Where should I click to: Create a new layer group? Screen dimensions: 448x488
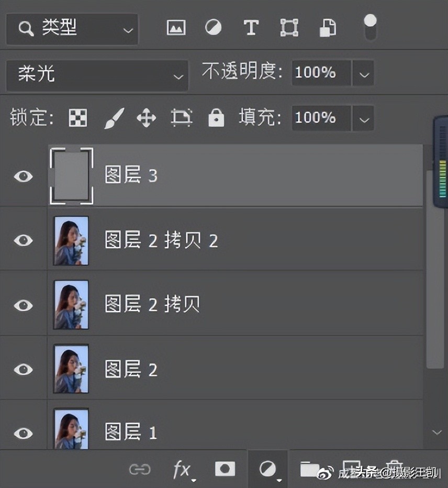(x=310, y=470)
